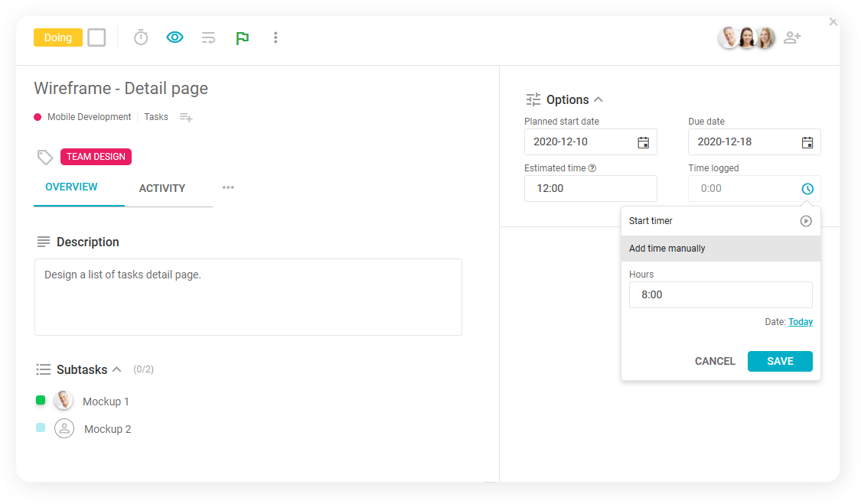Image resolution: width=861 pixels, height=504 pixels.
Task: Open the Tasks list link
Action: (x=156, y=117)
